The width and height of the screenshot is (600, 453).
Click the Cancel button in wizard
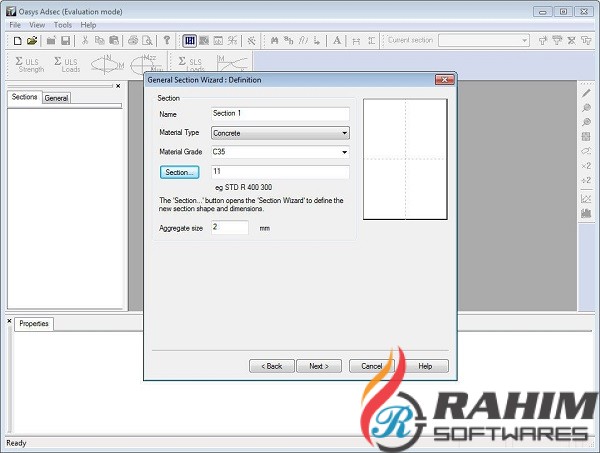(372, 366)
